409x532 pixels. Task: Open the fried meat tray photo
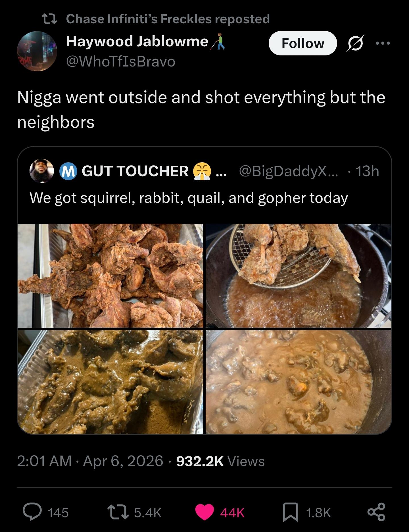[110, 275]
